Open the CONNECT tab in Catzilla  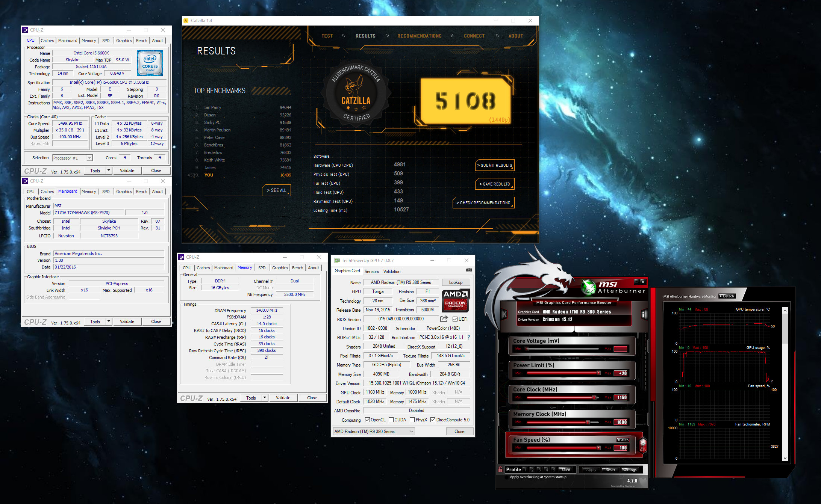point(474,36)
